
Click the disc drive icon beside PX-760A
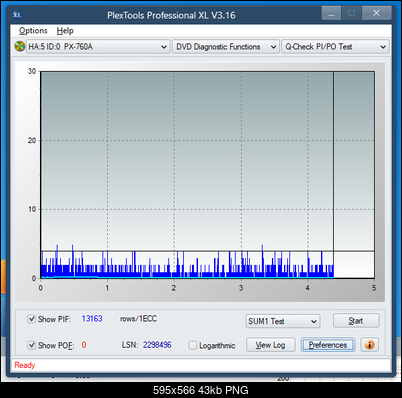pyautogui.click(x=20, y=46)
